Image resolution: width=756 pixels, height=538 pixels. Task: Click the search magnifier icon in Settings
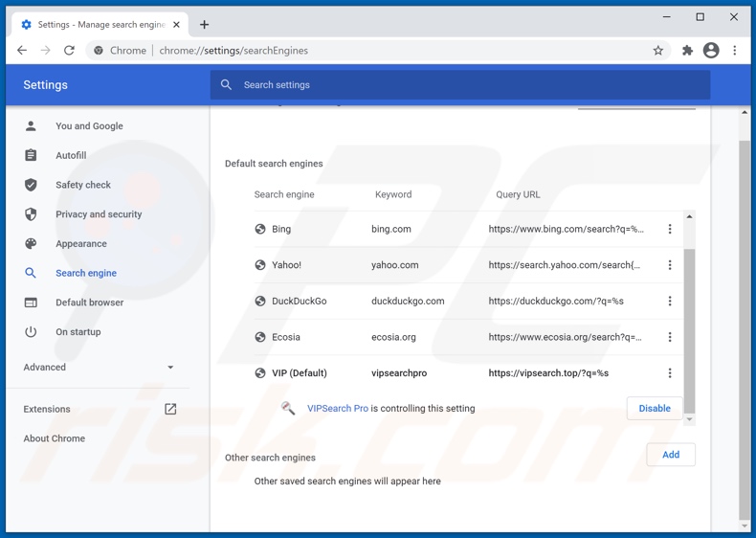(x=226, y=85)
